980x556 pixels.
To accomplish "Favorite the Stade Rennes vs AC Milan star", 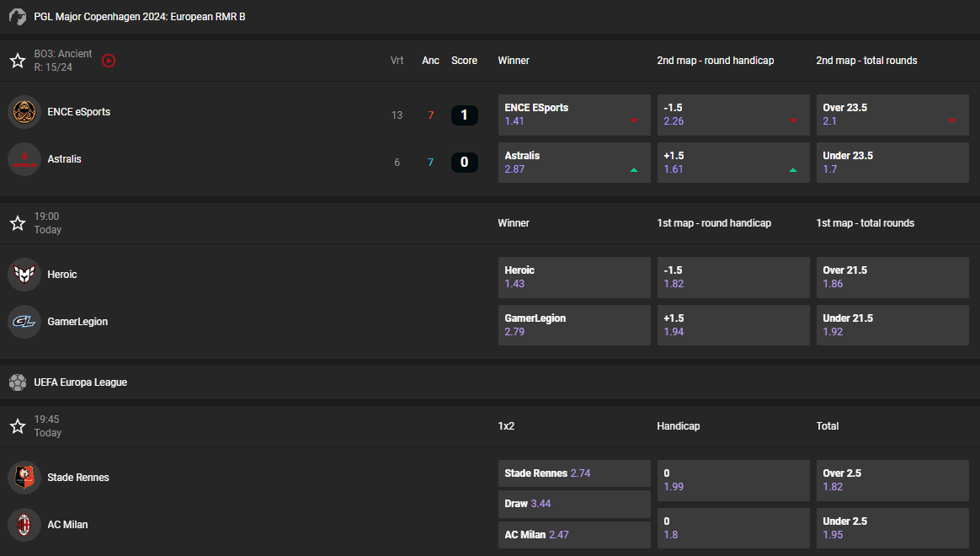I will pos(18,426).
